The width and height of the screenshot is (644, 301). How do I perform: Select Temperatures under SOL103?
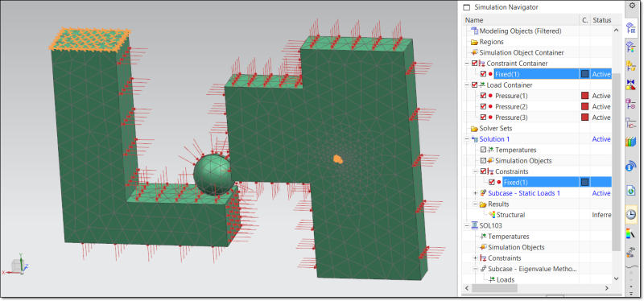coord(508,237)
